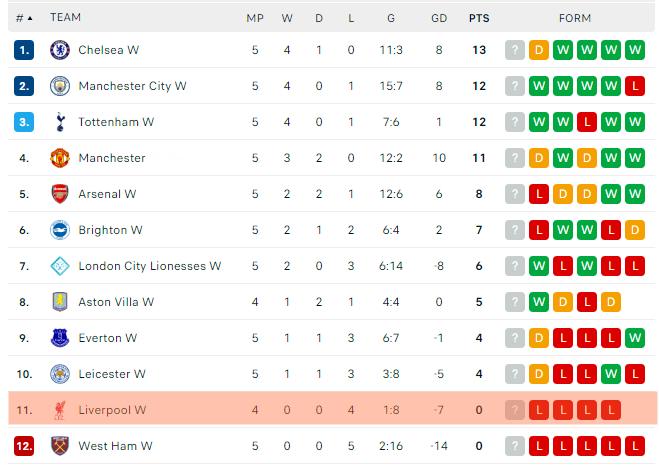Sort standings by PTS column header

point(479,18)
